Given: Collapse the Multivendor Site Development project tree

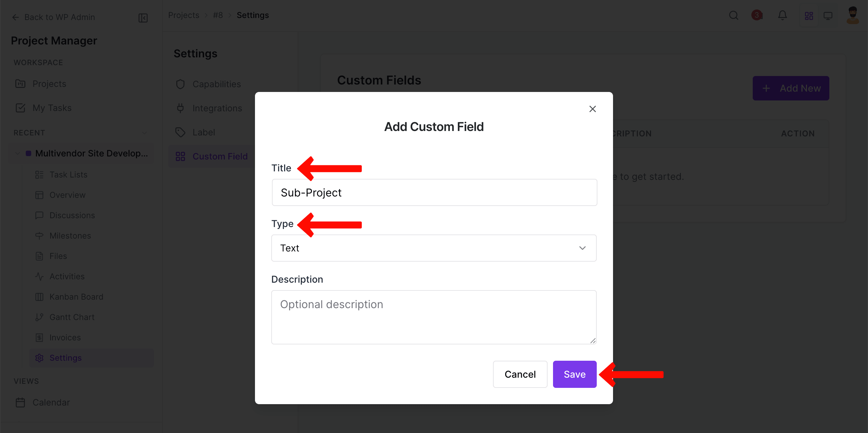Looking at the screenshot, I should click(x=18, y=153).
